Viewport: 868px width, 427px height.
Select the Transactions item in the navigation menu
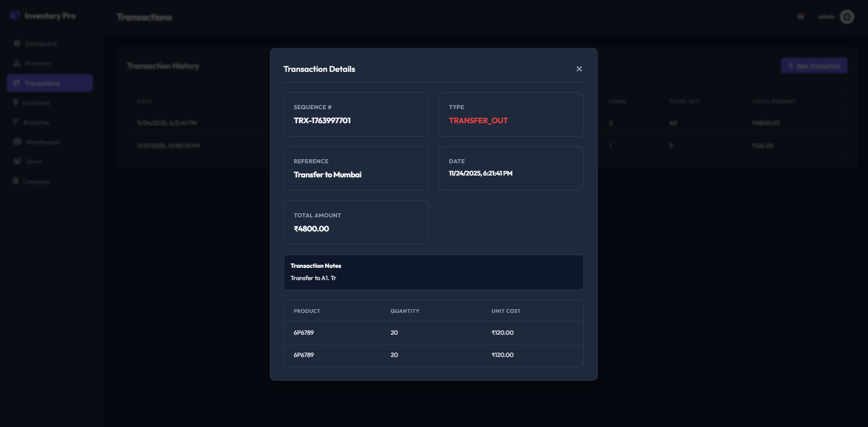[x=43, y=83]
